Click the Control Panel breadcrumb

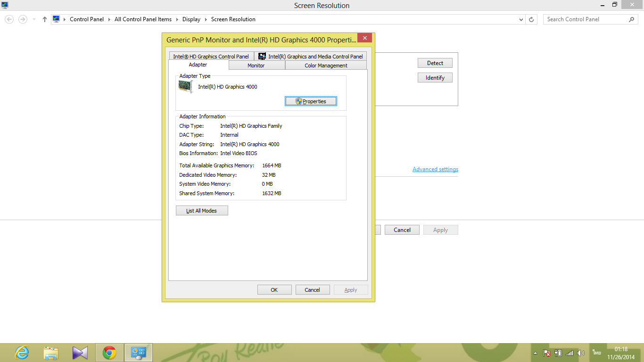pos(87,19)
